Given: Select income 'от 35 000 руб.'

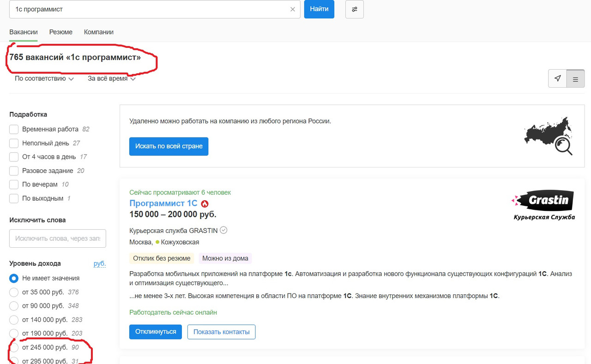Looking at the screenshot, I should [14, 292].
